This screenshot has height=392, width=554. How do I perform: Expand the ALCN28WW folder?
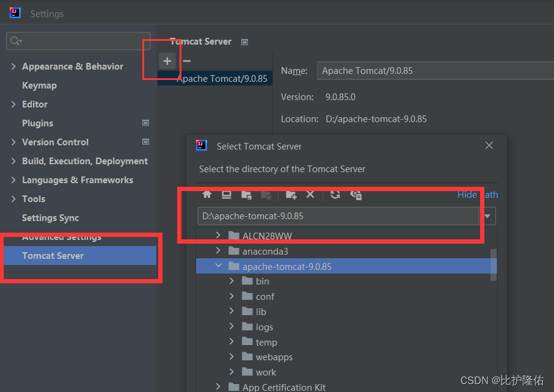(x=218, y=235)
